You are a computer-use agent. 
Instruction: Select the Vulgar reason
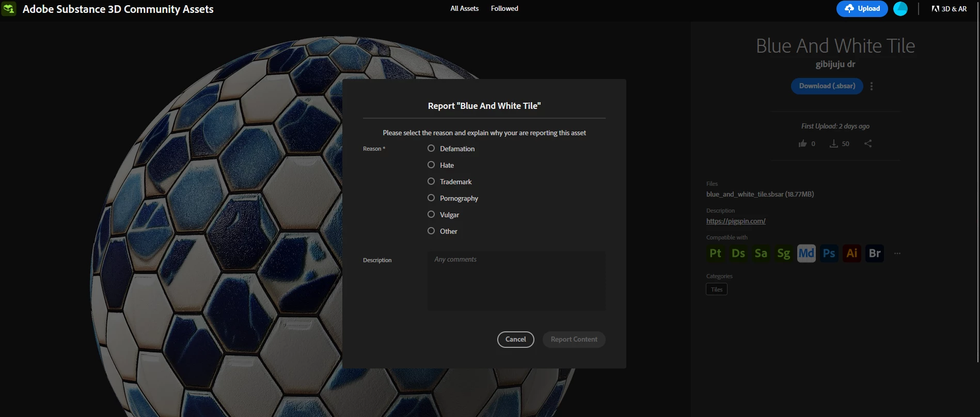click(x=431, y=214)
